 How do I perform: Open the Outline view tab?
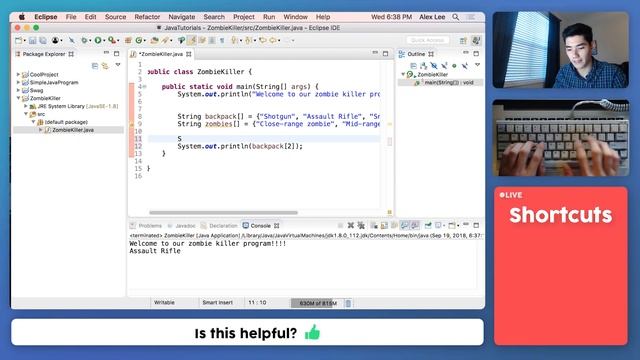[416, 54]
